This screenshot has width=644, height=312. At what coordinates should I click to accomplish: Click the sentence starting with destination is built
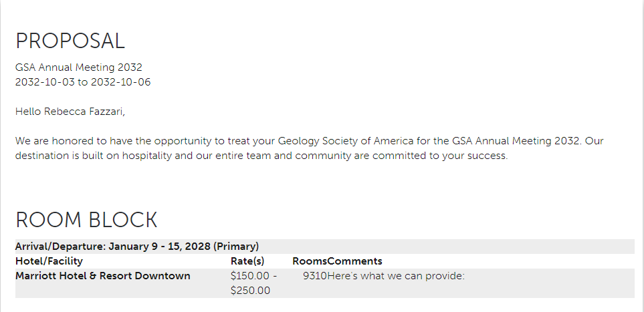pyautogui.click(x=261, y=156)
